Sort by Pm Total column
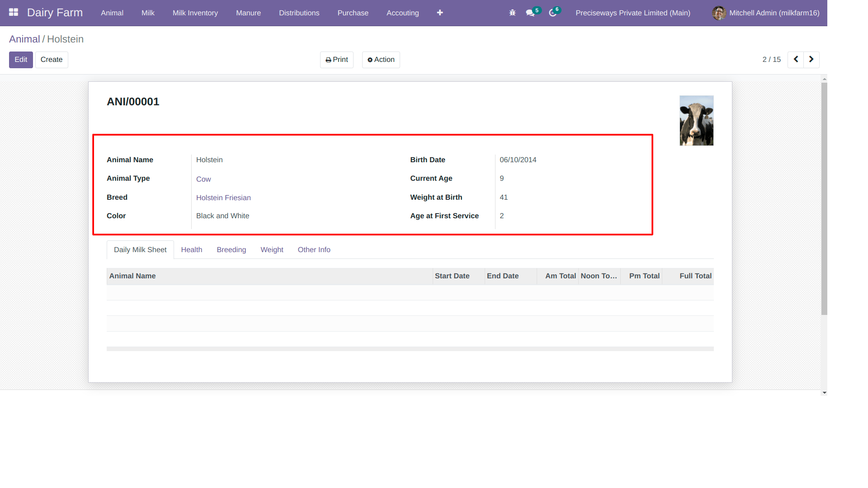This screenshot has width=868, height=488. [642, 276]
